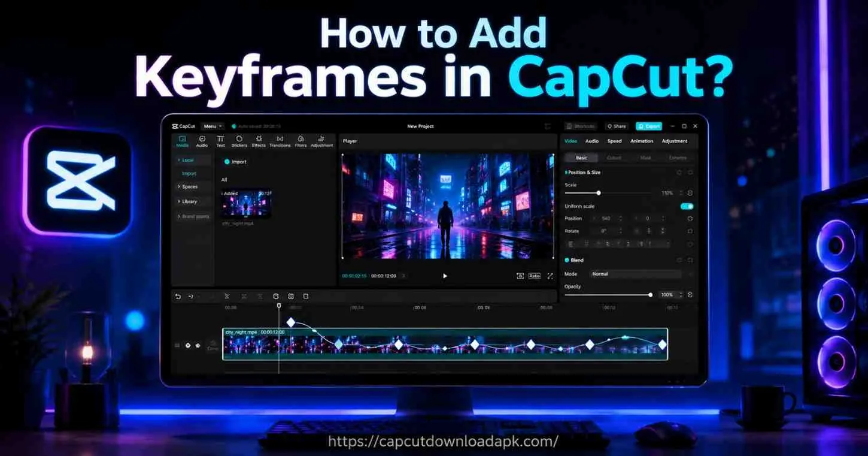Select the Cutout sub-tab

coord(614,158)
